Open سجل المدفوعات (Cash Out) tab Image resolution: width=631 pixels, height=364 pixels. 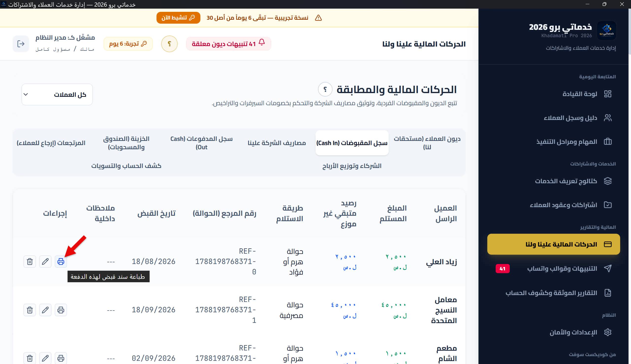click(201, 143)
